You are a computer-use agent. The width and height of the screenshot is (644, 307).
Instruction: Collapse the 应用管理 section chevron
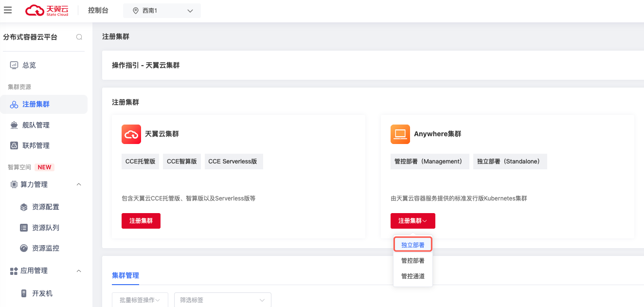pos(79,271)
